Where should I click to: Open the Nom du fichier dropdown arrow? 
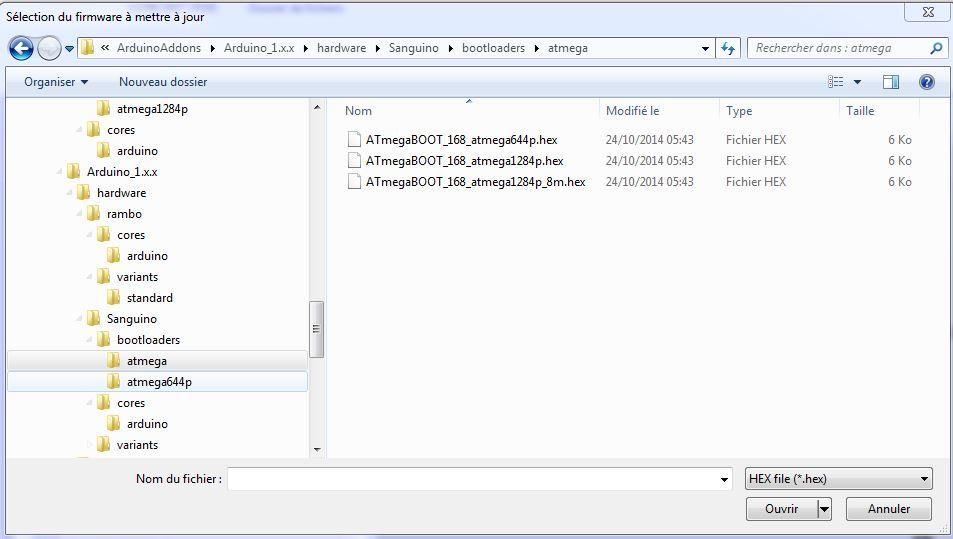(x=724, y=479)
